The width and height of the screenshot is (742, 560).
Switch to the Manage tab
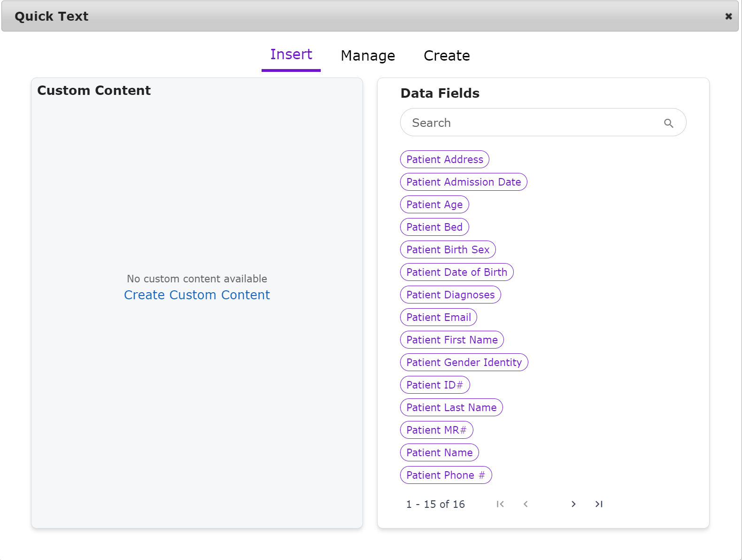368,56
